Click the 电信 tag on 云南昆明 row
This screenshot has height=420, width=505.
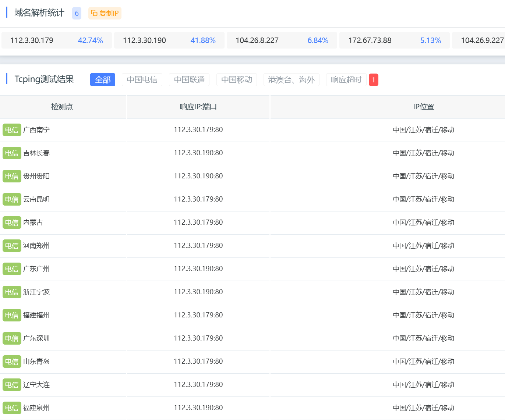12,199
